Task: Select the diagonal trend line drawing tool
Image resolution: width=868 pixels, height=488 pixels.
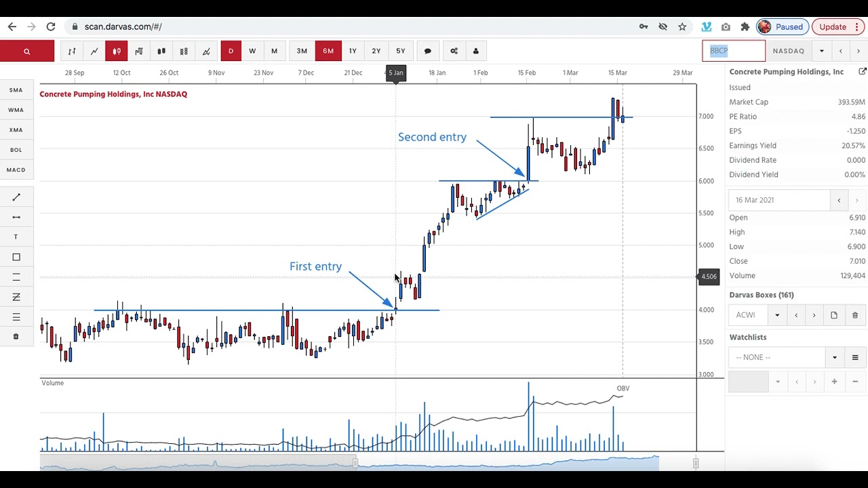Action: point(16,197)
